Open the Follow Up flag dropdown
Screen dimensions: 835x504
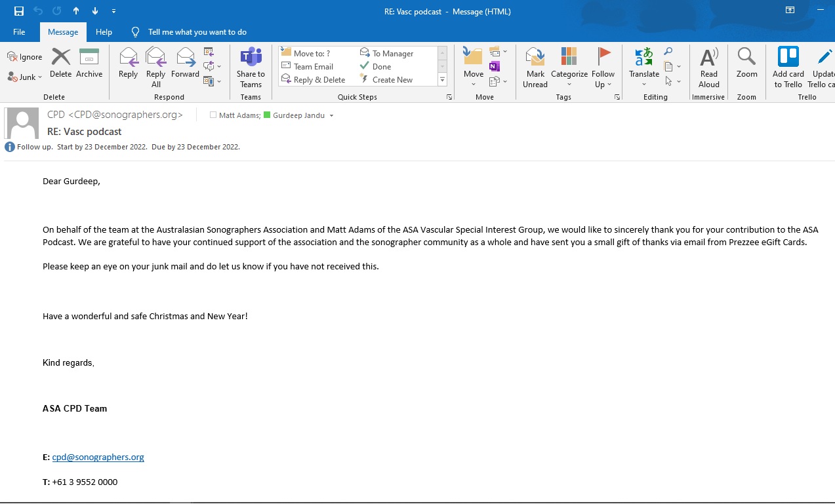pos(603,84)
